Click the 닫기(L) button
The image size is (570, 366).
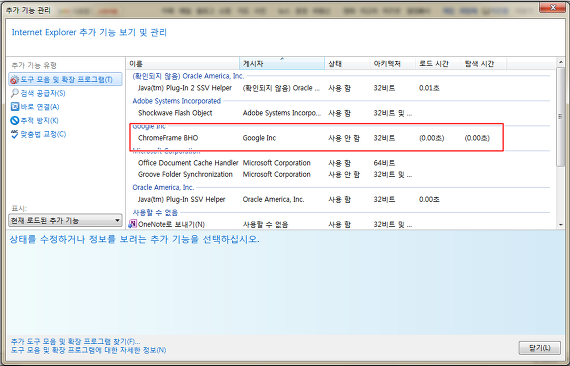(x=539, y=348)
